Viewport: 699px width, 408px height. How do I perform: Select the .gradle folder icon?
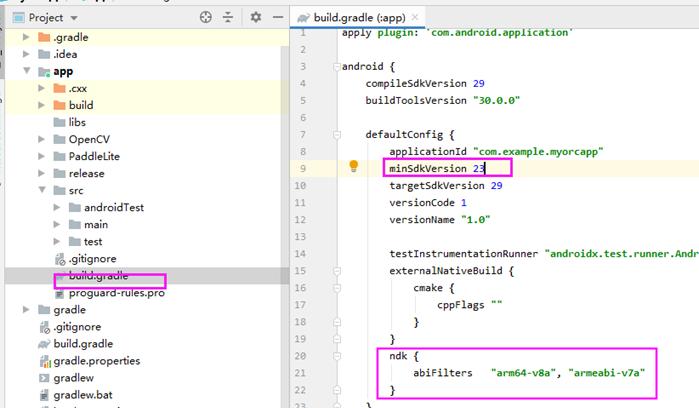click(44, 37)
